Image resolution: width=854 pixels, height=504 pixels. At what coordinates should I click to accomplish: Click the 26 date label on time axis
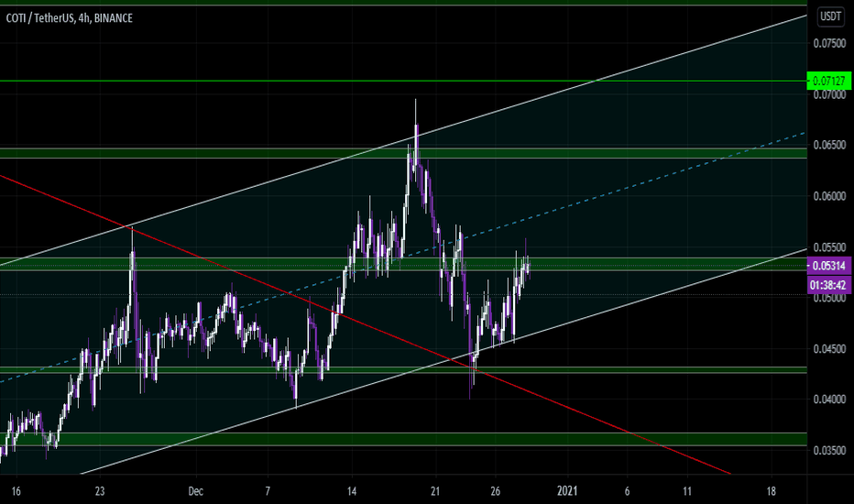pos(495,491)
